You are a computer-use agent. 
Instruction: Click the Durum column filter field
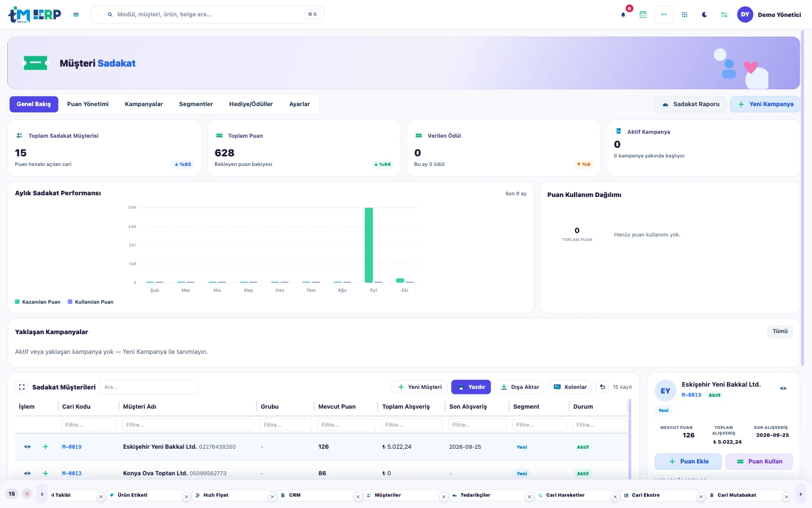[x=599, y=425]
